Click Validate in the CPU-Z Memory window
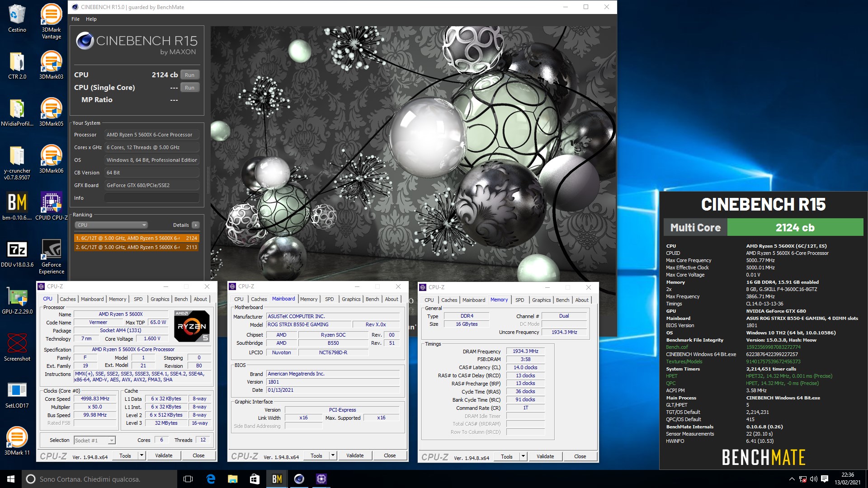Screen dimensions: 868x488 (x=545, y=456)
